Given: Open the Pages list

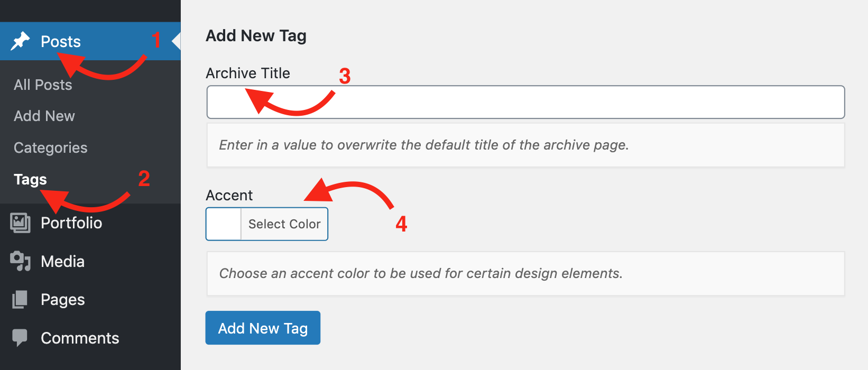Looking at the screenshot, I should pos(62,299).
